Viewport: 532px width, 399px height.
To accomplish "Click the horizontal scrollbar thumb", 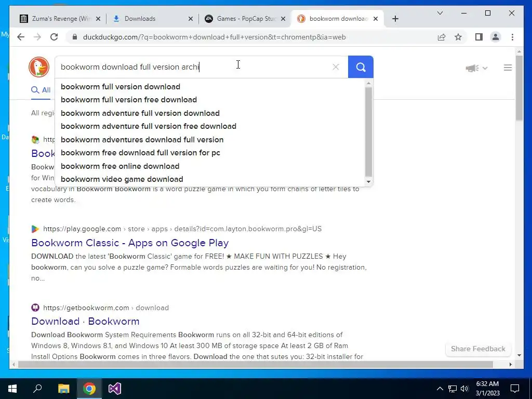I will (255, 364).
